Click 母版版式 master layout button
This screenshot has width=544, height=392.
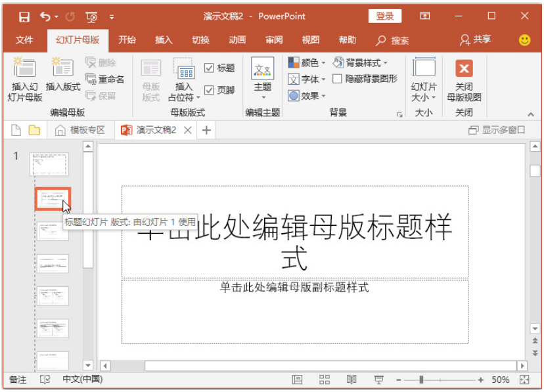[x=151, y=80]
